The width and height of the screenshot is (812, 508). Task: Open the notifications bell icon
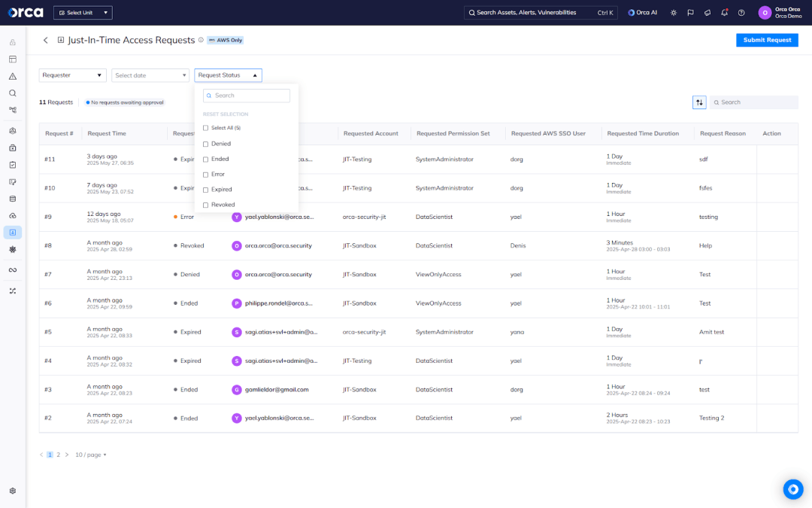(724, 13)
